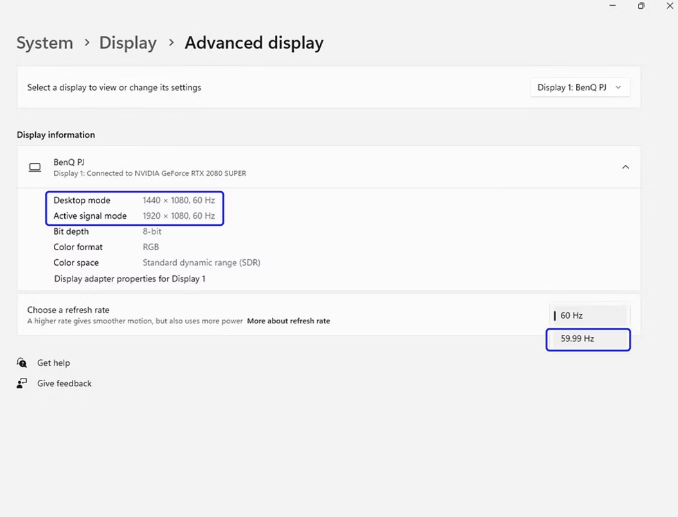The height and width of the screenshot is (517, 678).
Task: Click Standard dynamic range (SDR) value
Action: tap(201, 262)
